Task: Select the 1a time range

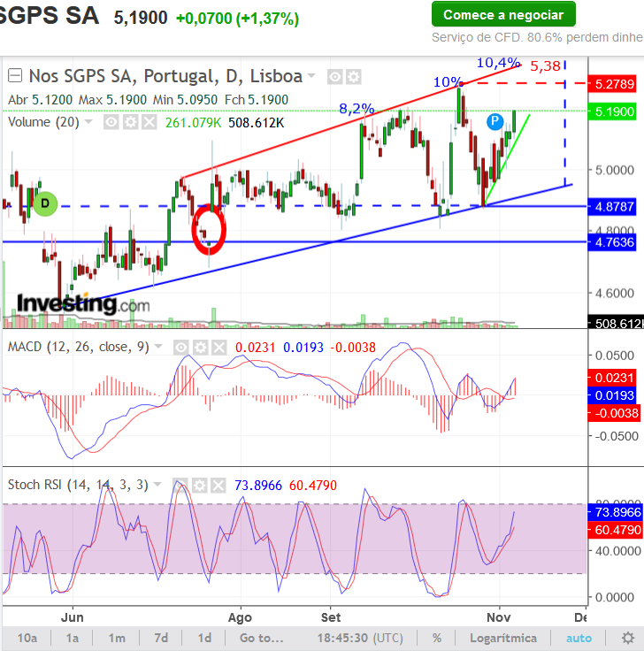Action: (73, 638)
